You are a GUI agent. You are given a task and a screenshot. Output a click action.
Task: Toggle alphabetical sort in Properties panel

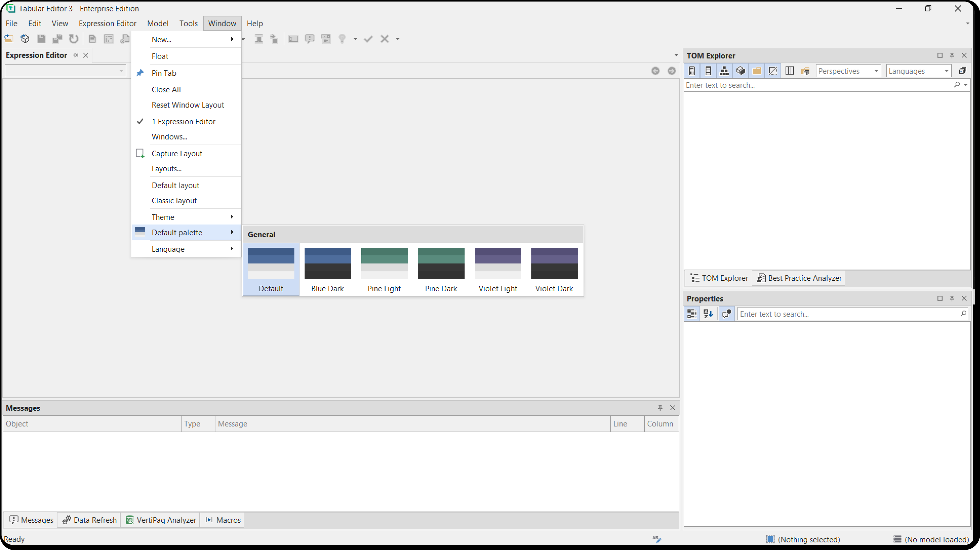[x=708, y=314]
